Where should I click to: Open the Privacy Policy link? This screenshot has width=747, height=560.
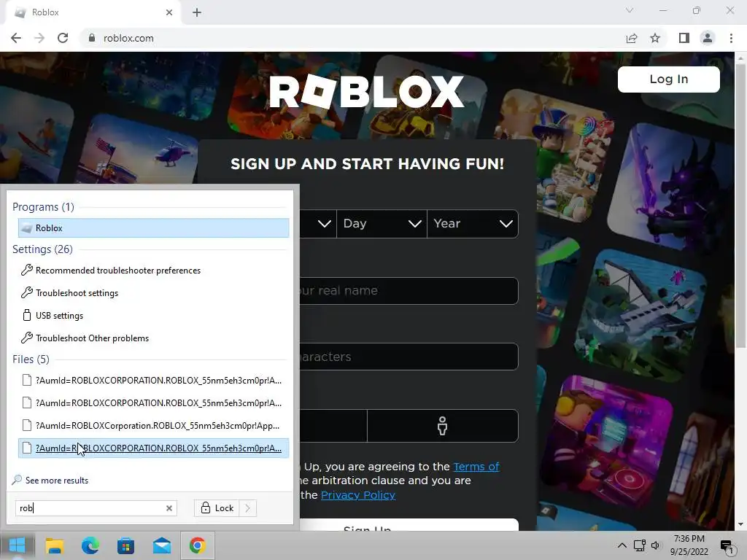[358, 495]
